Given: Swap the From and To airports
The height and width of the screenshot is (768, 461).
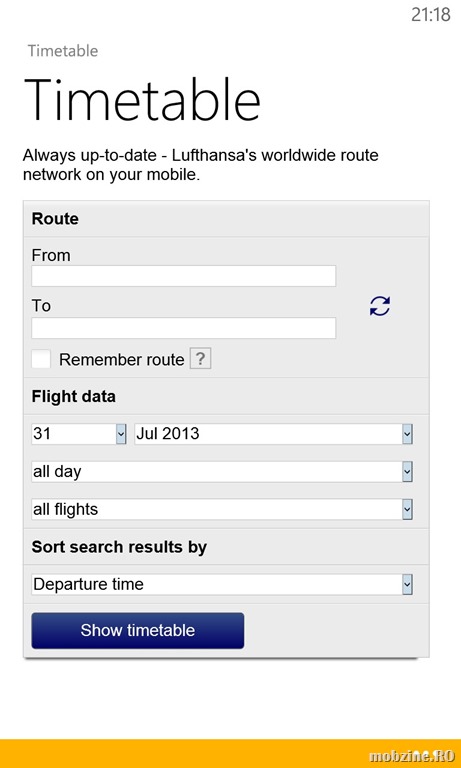Looking at the screenshot, I should pyautogui.click(x=380, y=306).
